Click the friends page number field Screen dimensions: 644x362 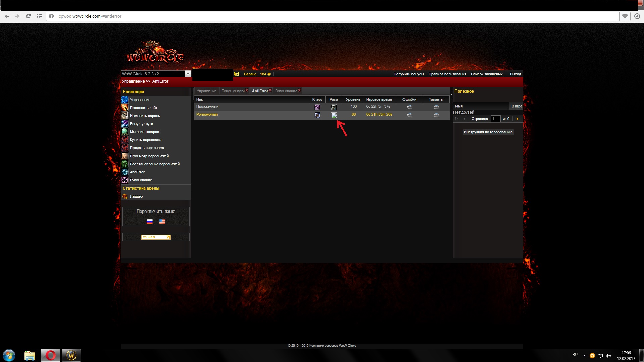coord(495,119)
